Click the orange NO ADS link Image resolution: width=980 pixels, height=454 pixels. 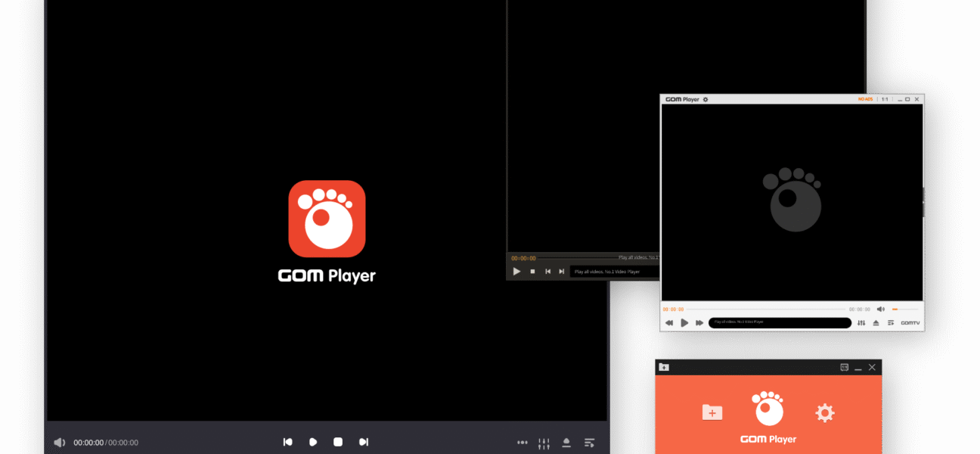(x=865, y=99)
